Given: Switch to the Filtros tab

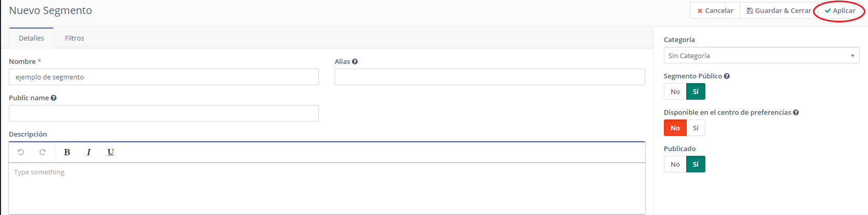Looking at the screenshot, I should (74, 38).
